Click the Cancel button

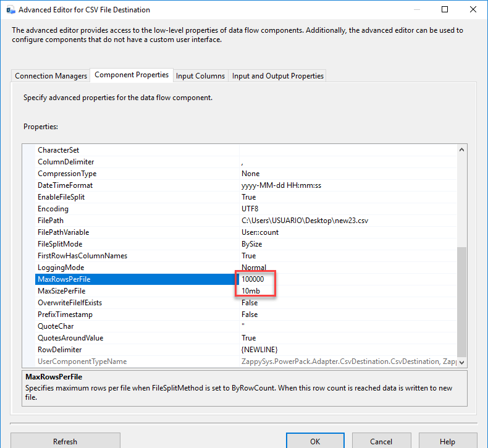point(381,441)
